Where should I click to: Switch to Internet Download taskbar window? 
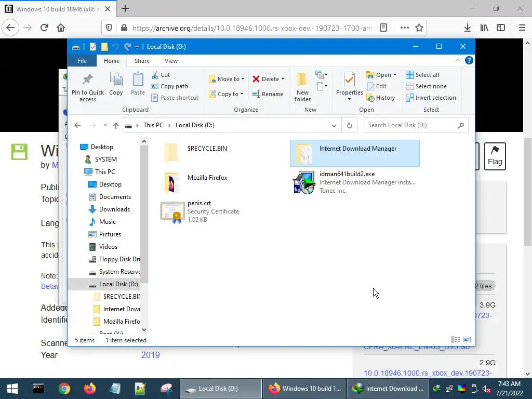(x=388, y=389)
